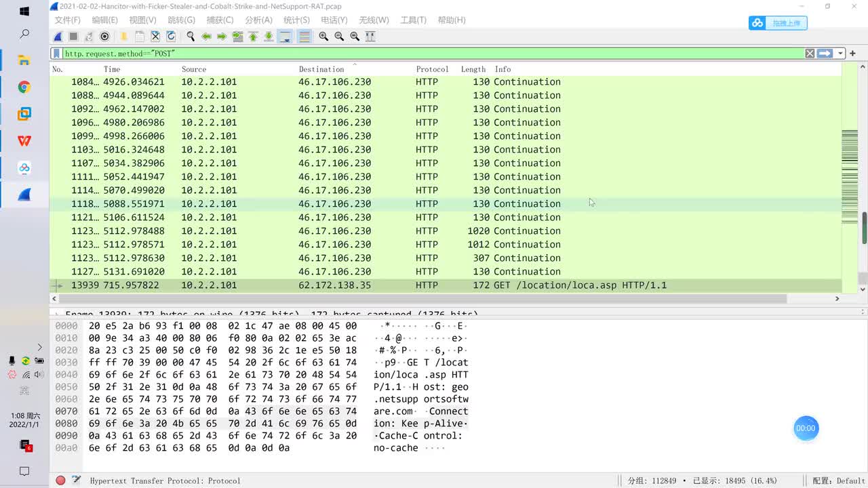868x488 pixels.
Task: Clear the display filter
Action: 810,54
